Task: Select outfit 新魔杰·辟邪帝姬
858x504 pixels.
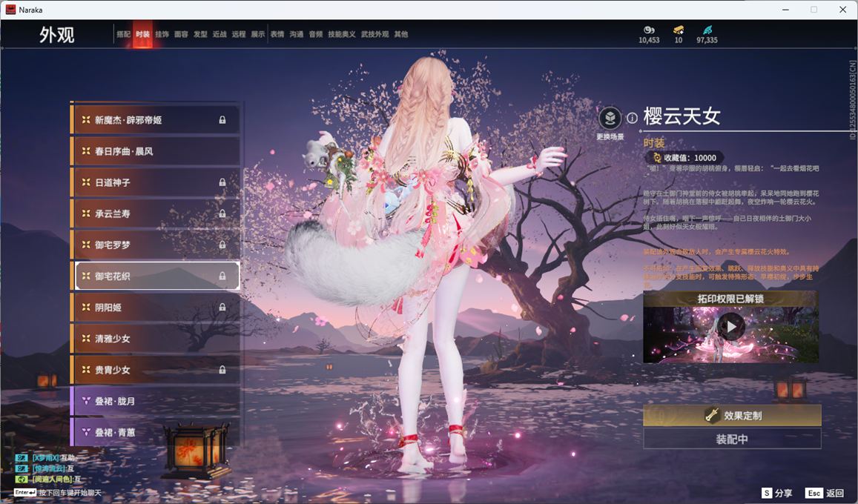Action: pos(155,120)
